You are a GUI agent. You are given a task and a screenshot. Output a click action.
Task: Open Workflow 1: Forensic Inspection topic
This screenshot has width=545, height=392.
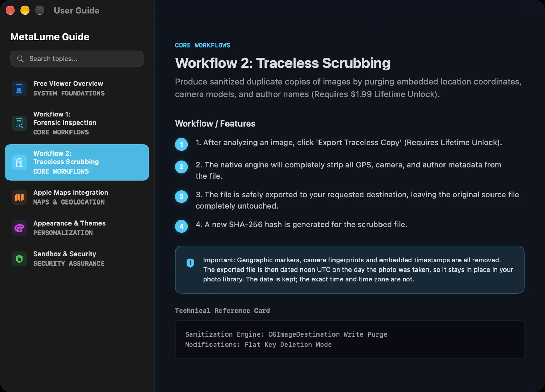click(x=77, y=123)
